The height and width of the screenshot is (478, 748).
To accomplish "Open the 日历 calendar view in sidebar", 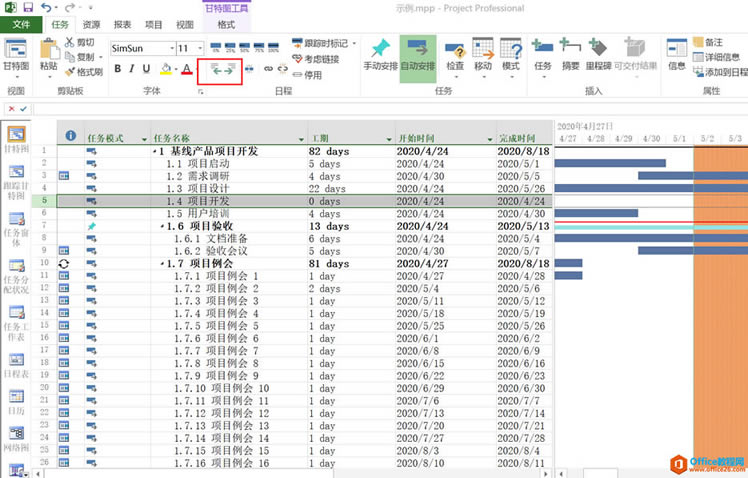I will tap(16, 399).
